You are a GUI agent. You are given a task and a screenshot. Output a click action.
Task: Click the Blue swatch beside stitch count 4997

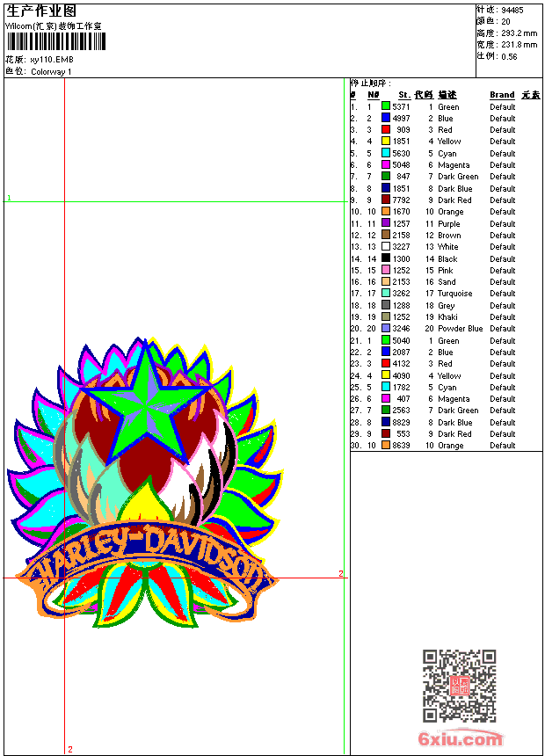click(386, 117)
